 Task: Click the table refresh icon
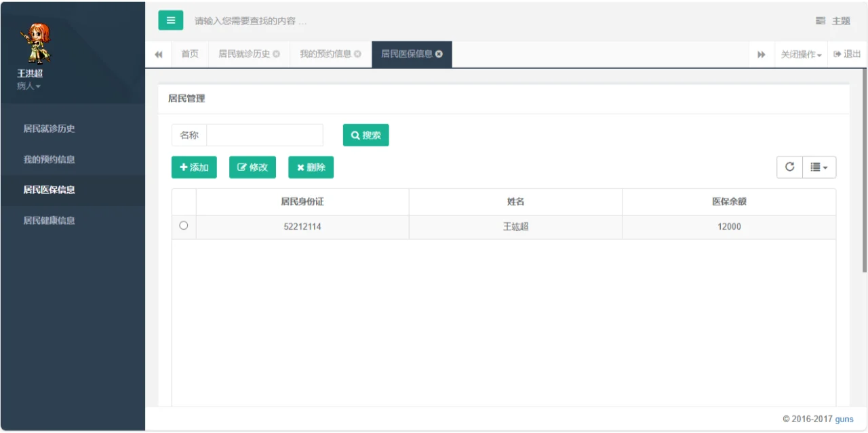(x=789, y=167)
